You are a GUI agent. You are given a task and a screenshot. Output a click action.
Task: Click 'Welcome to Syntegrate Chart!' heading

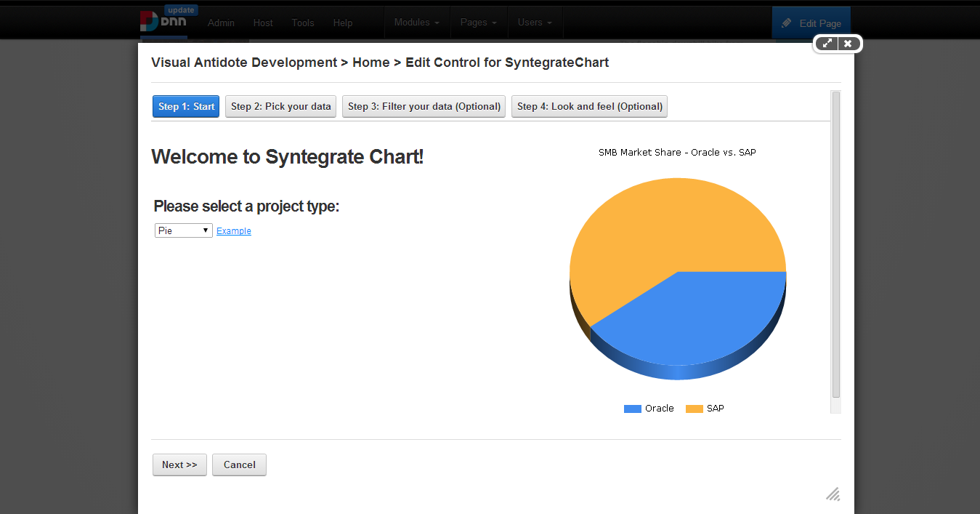pyautogui.click(x=288, y=157)
